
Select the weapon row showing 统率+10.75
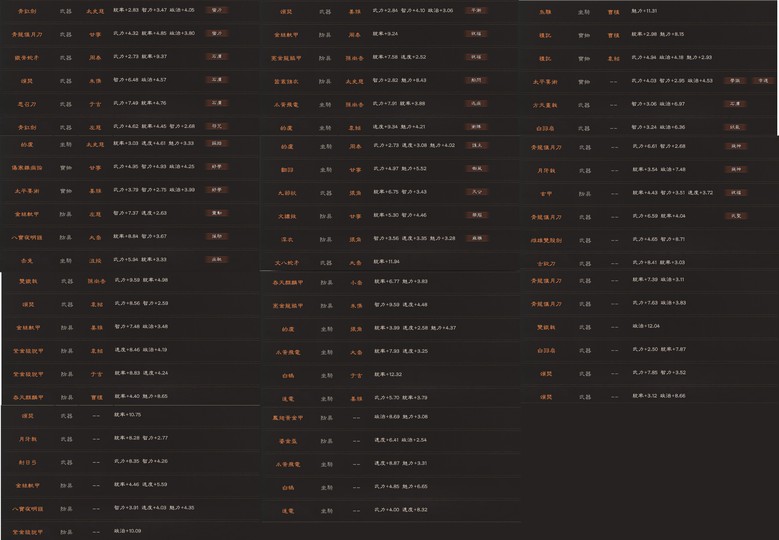pos(26,415)
